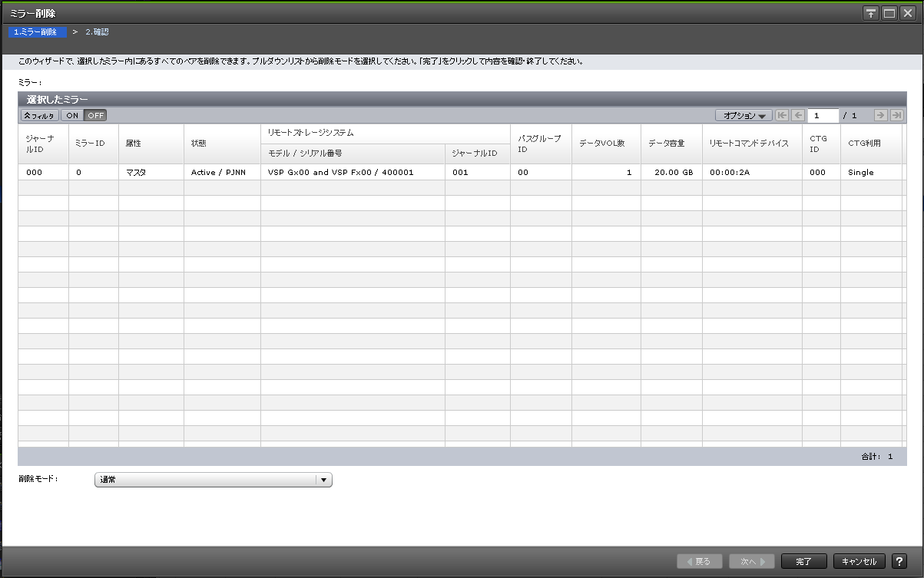Sort by 状態 column header

coord(222,144)
